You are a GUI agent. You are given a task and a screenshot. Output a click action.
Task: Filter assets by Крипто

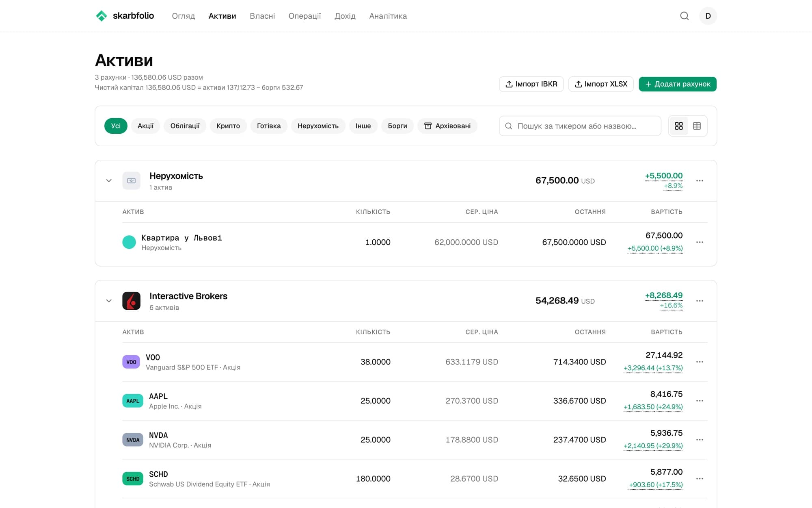pos(228,126)
